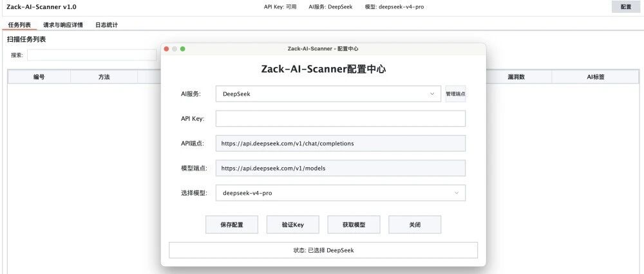Switch to the 日志统计 tab
644x274 pixels.
point(106,25)
